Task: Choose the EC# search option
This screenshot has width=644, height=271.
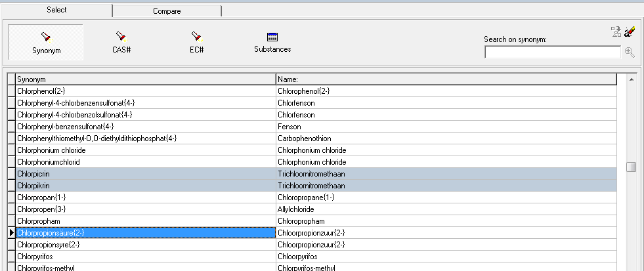Action: pyautogui.click(x=195, y=43)
